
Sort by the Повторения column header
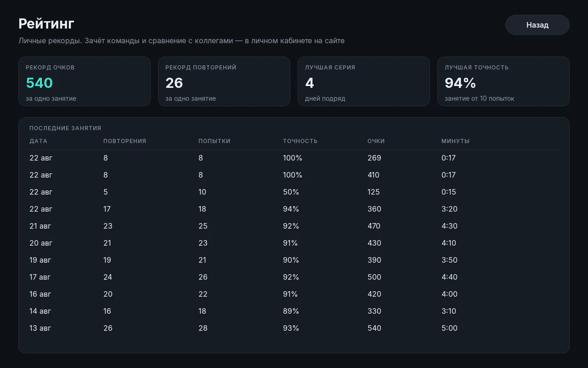[125, 141]
